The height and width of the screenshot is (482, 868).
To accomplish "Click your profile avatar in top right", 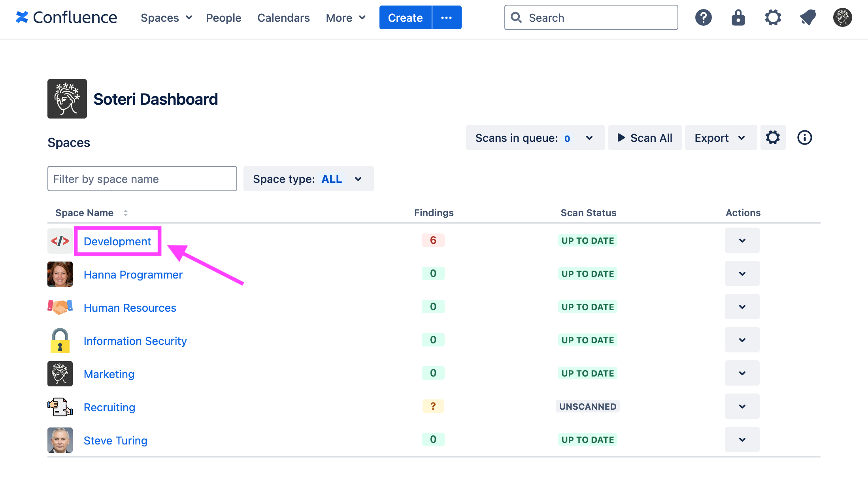I will 842,17.
